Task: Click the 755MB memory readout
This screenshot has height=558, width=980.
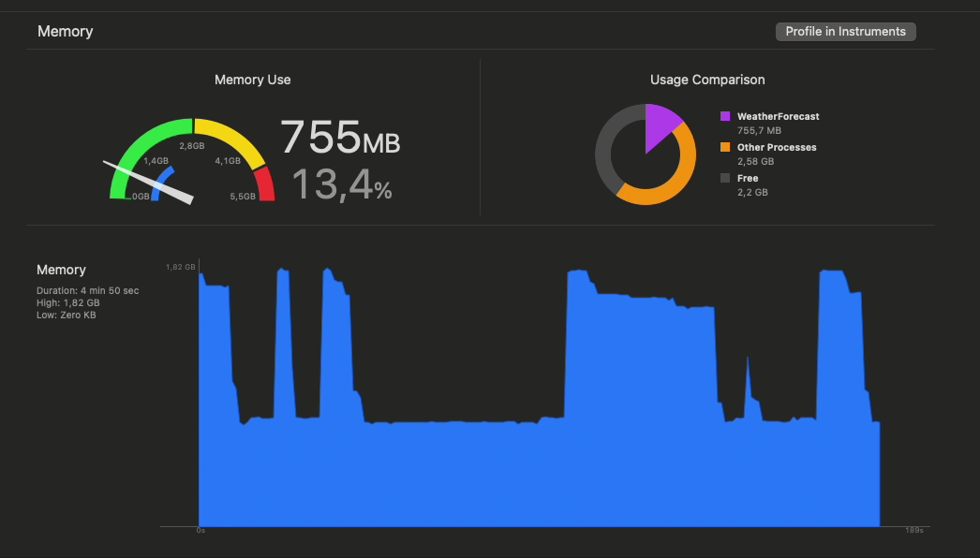Action: 341,139
